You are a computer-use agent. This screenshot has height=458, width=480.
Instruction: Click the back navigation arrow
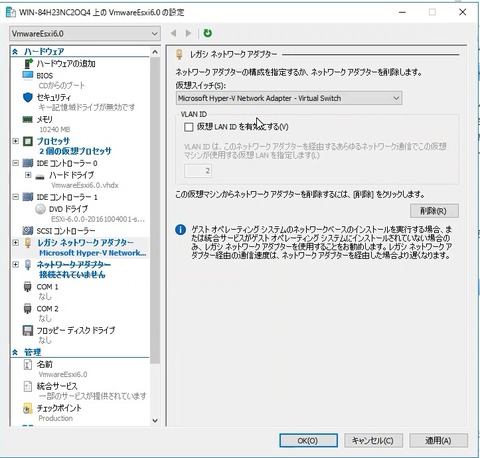pos(173,33)
